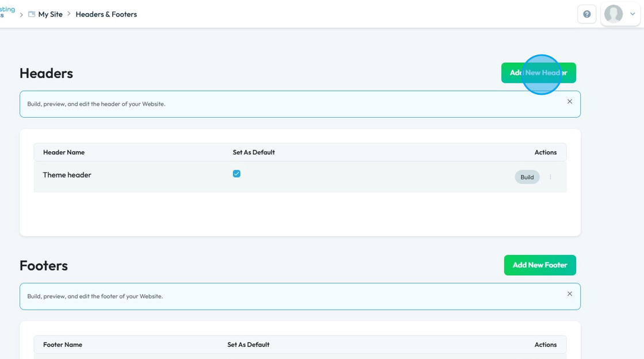Uncheck Theme header default checkbox

point(236,174)
